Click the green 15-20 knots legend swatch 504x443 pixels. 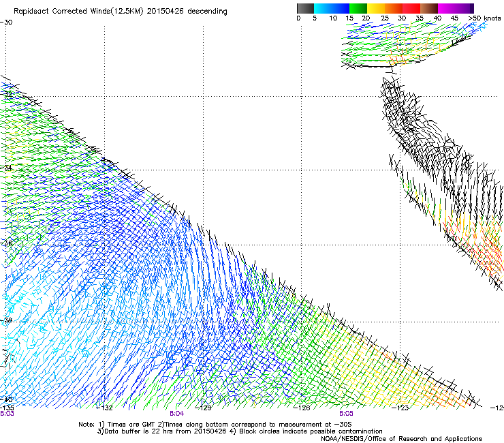[358, 8]
